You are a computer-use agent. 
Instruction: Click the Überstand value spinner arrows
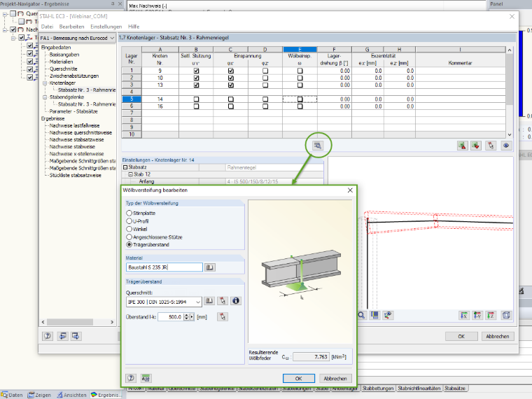pos(186,317)
